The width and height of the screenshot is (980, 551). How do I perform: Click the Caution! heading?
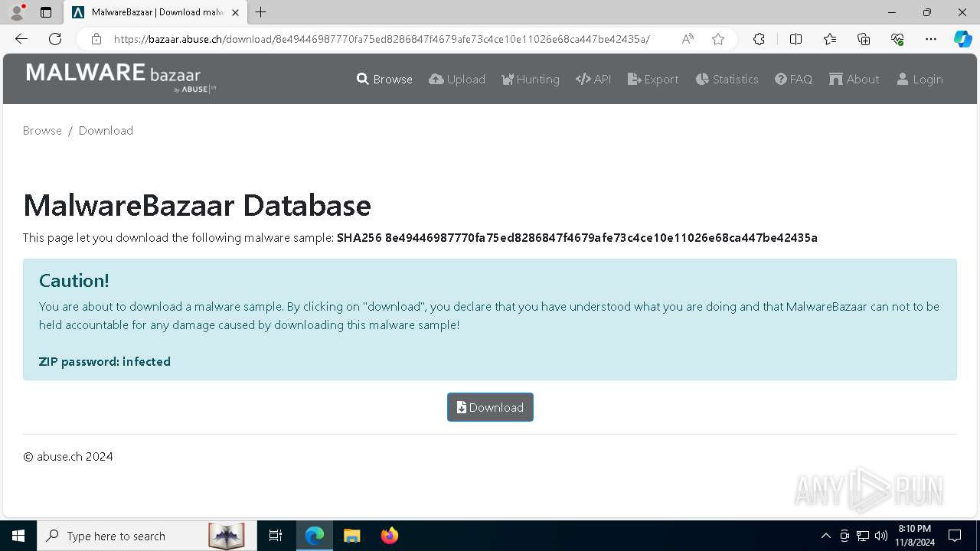[74, 281]
